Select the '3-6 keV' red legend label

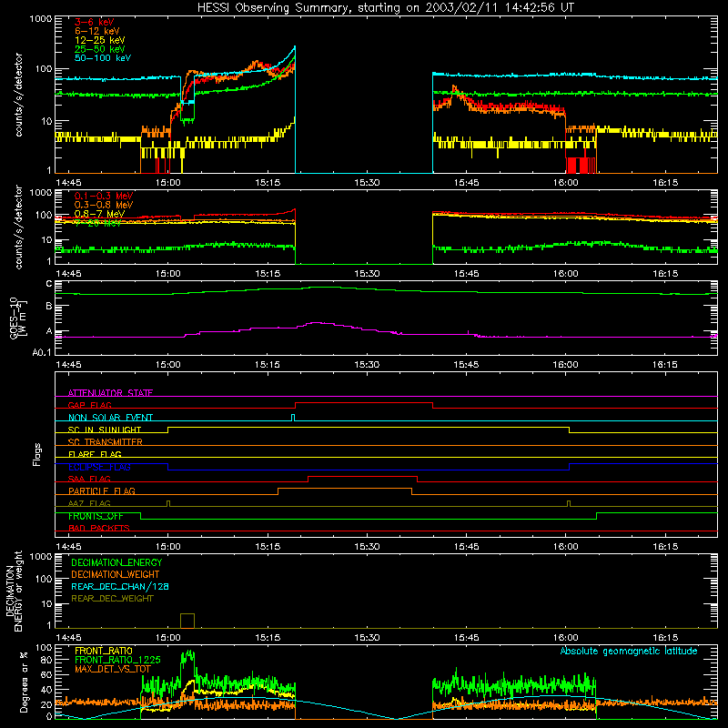pyautogui.click(x=94, y=22)
